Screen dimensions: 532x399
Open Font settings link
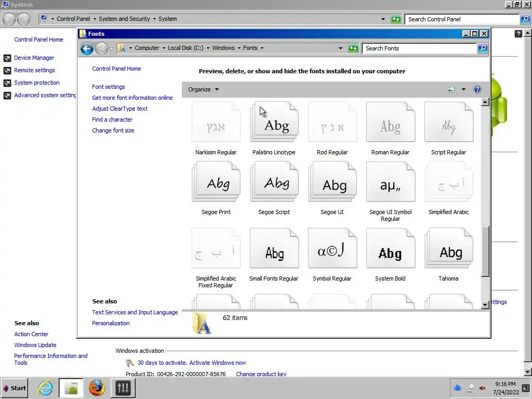click(108, 87)
